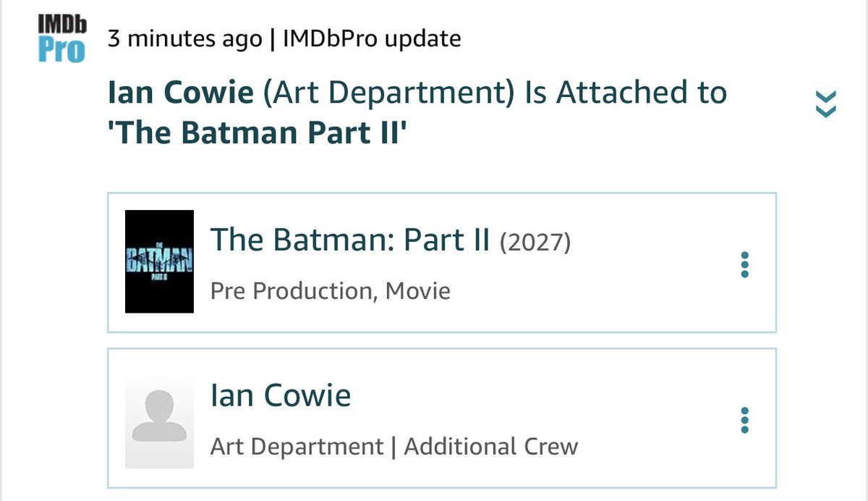This screenshot has width=868, height=501.
Task: Click The Batman Part II poster thumbnail
Action: pyautogui.click(x=159, y=261)
